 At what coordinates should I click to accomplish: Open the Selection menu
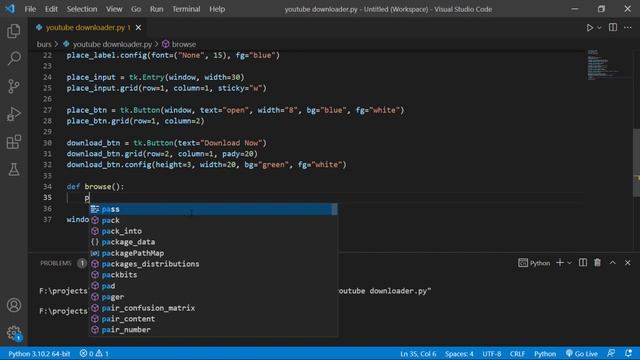pos(82,9)
